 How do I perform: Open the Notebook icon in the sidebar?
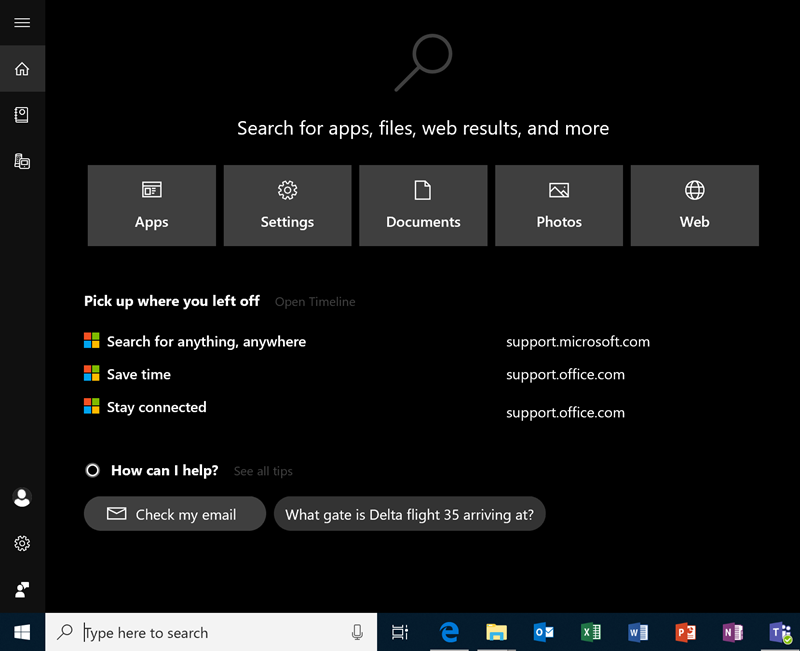coord(22,114)
